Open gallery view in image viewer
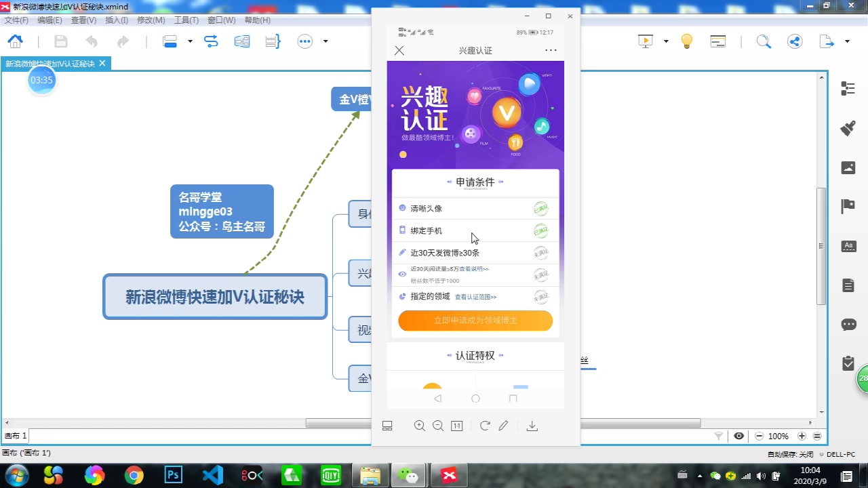The height and width of the screenshot is (488, 868). (x=387, y=426)
